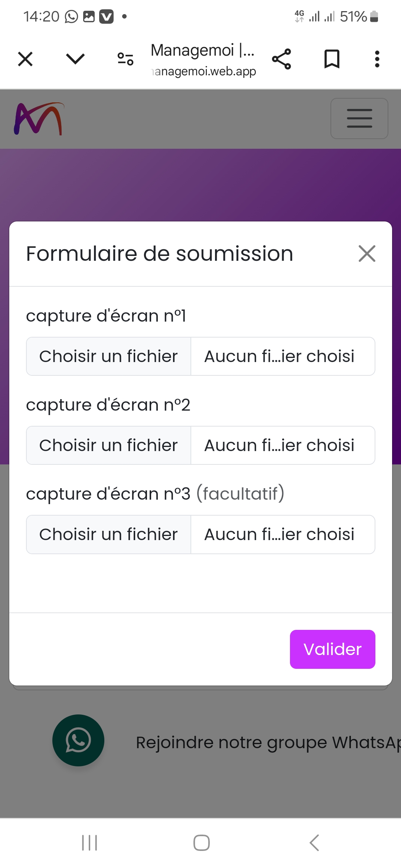Choose file for capture d'écran n°1
The height and width of the screenshot is (868, 401).
[x=108, y=356]
